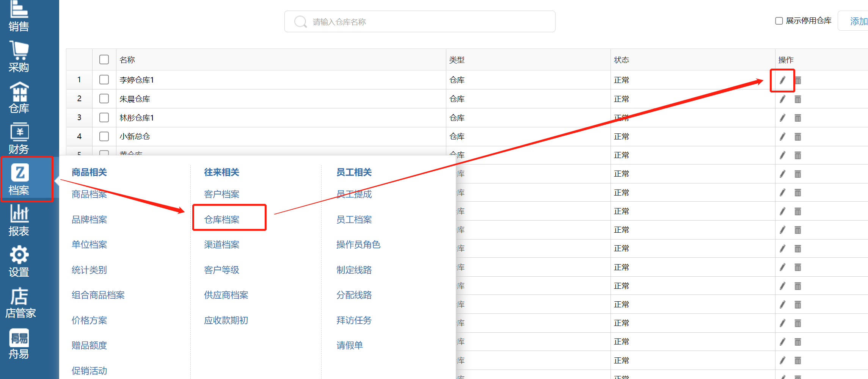
Task: Open 操作员角色 from the menu
Action: 358,244
